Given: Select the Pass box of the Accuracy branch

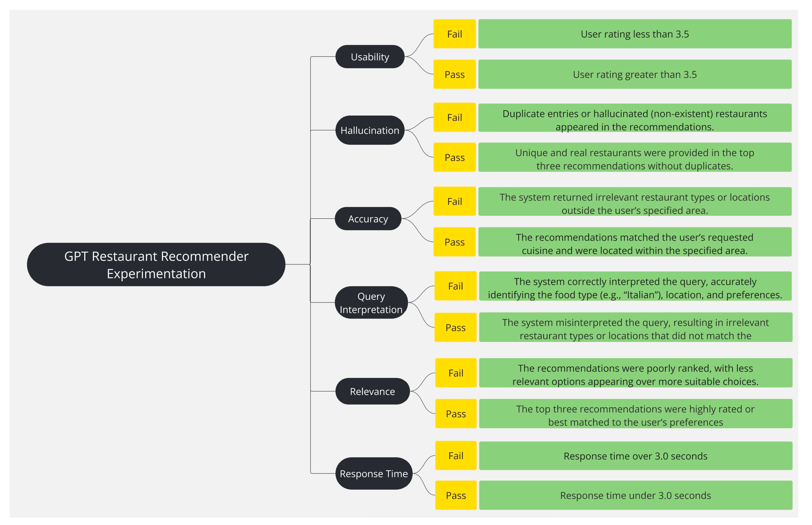Looking at the screenshot, I should (x=454, y=242).
